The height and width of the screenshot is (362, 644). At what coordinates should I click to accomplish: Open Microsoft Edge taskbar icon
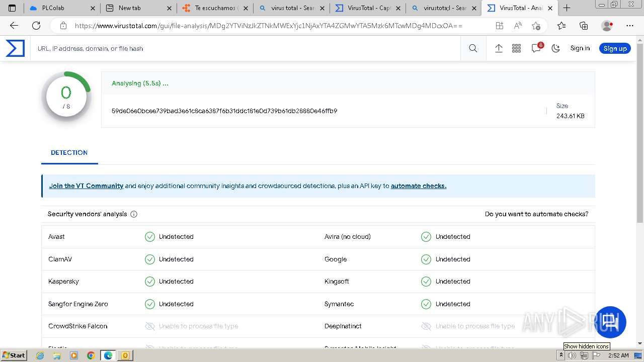pyautogui.click(x=108, y=355)
